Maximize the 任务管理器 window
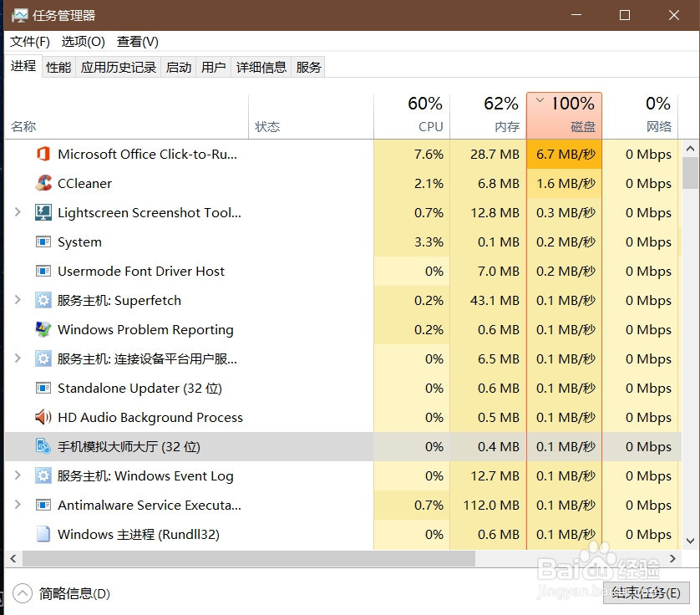The image size is (700, 615). click(x=625, y=15)
